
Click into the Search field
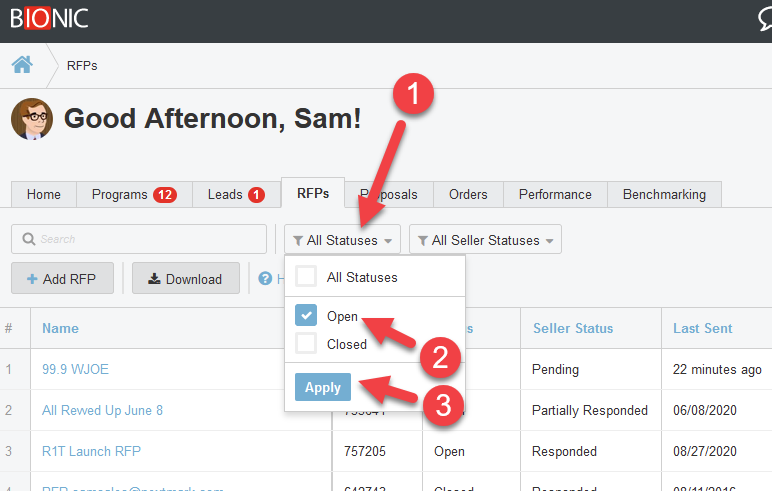pyautogui.click(x=140, y=240)
